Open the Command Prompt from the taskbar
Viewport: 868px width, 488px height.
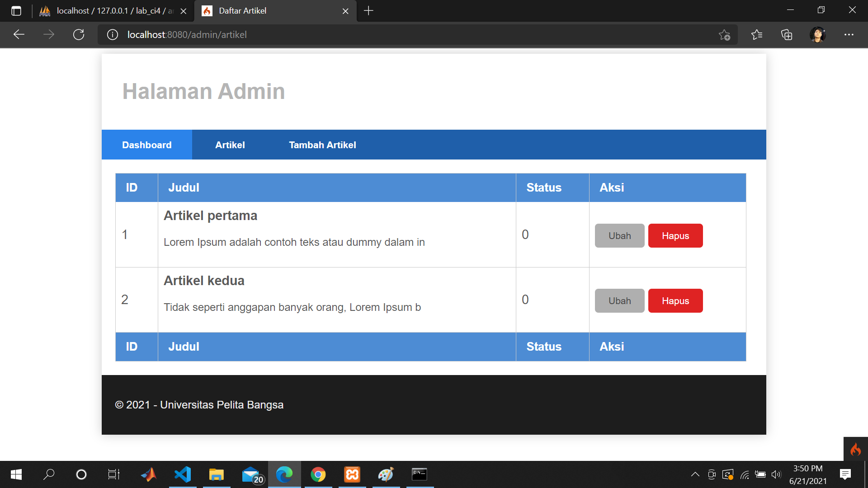coord(419,474)
